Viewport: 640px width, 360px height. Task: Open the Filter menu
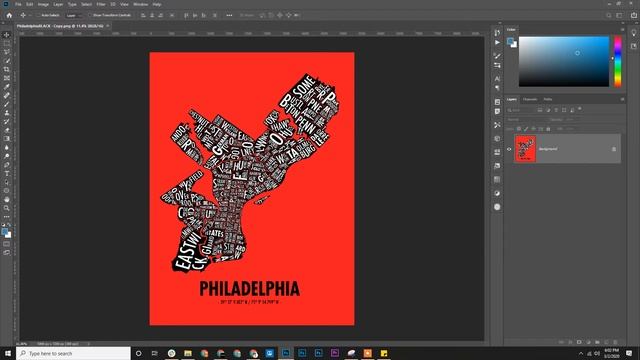pos(101,4)
